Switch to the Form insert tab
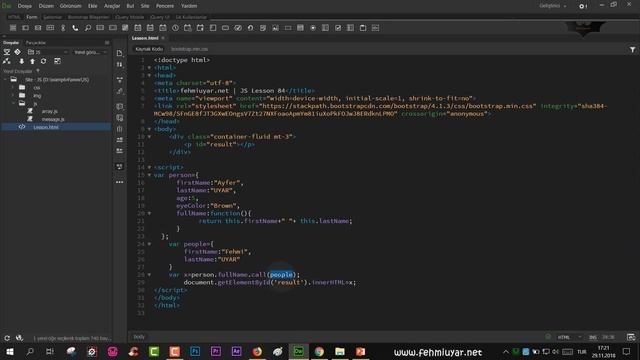 (x=31, y=17)
